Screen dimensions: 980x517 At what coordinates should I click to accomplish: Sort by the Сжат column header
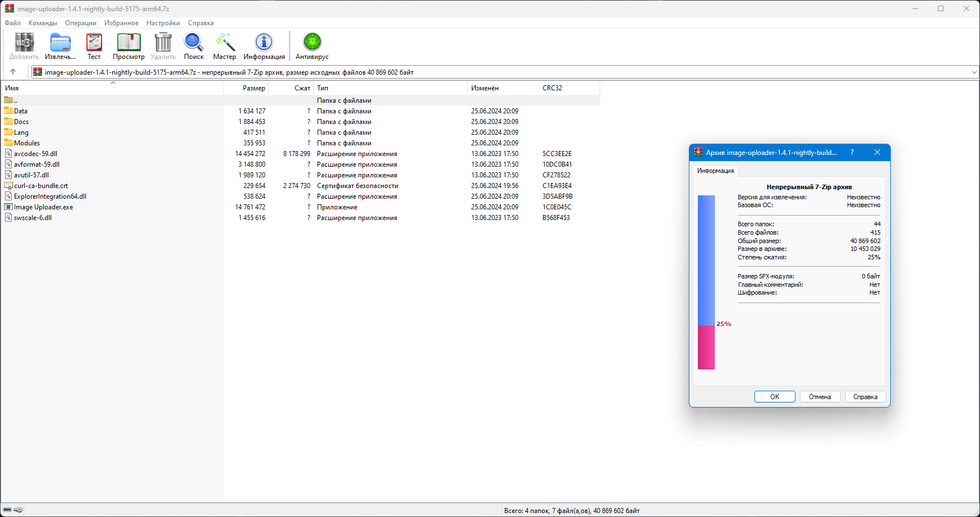click(x=291, y=88)
